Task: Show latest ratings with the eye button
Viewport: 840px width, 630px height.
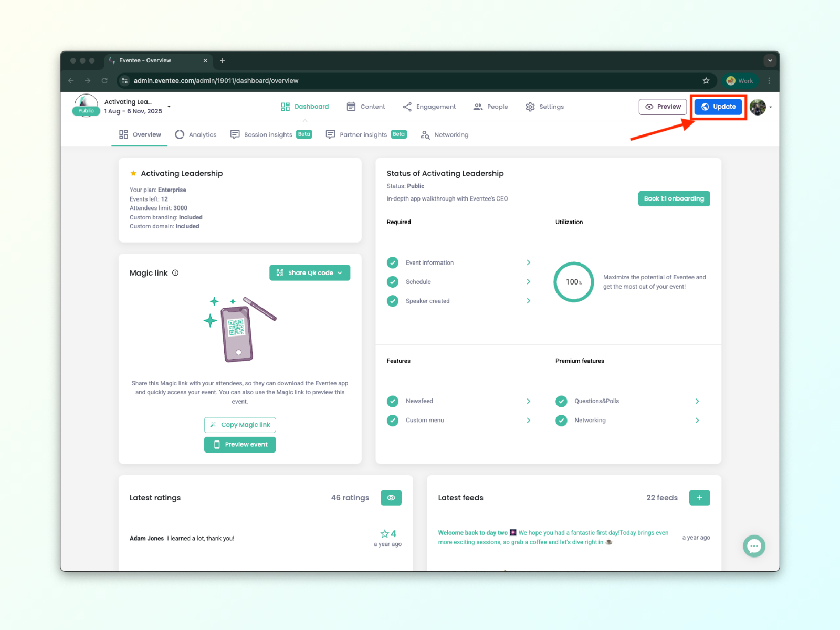Action: pos(391,498)
